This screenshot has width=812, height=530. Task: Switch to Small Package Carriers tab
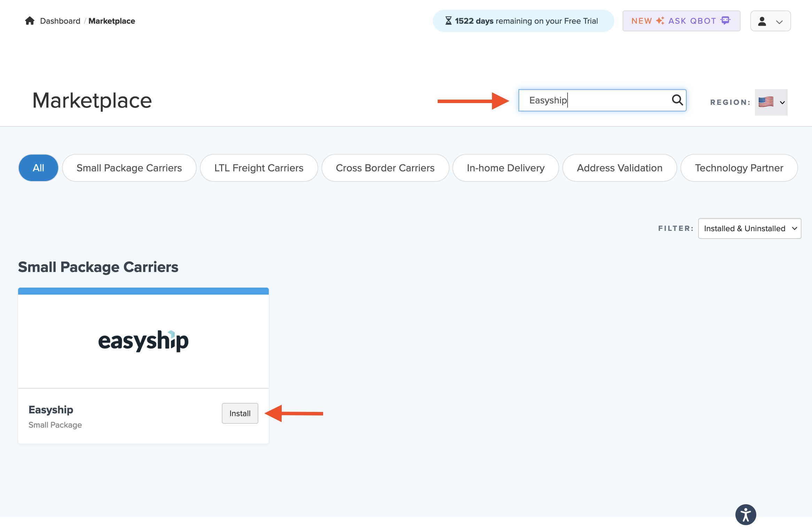coord(129,168)
